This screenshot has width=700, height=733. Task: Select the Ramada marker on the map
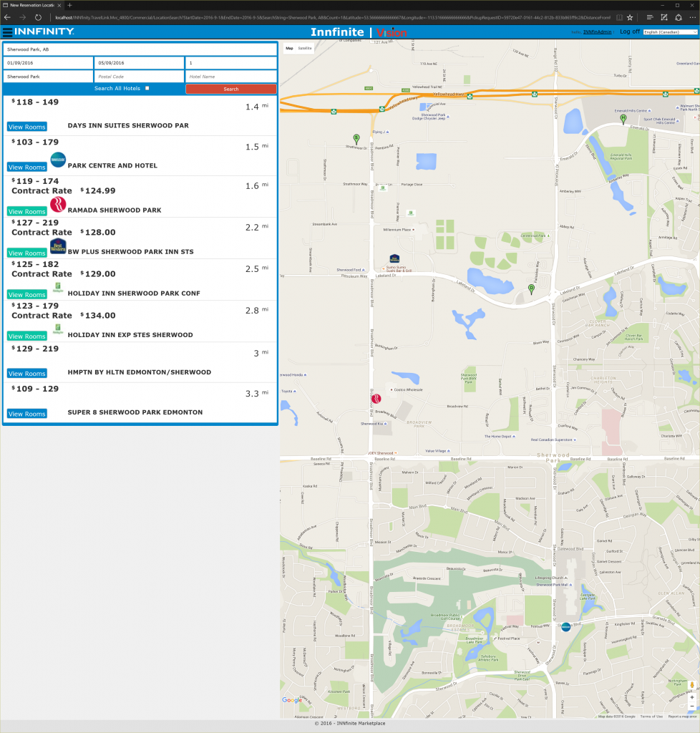376,399
